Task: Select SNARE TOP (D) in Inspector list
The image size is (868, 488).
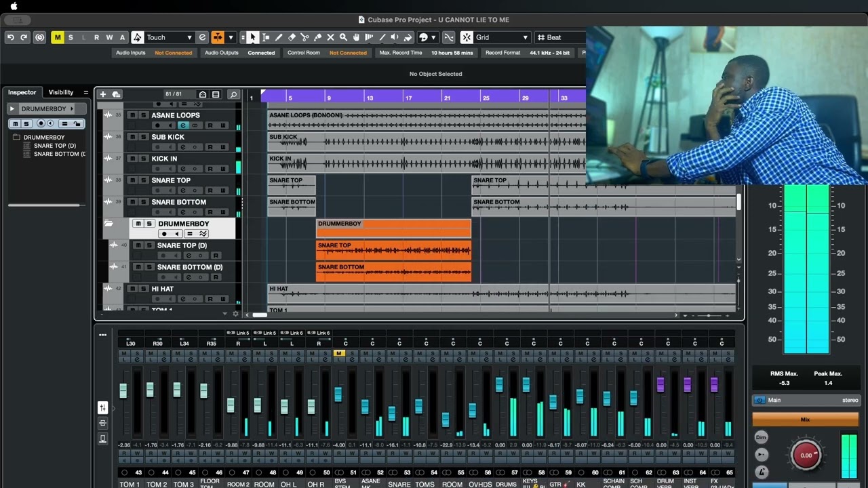Action: tap(54, 146)
